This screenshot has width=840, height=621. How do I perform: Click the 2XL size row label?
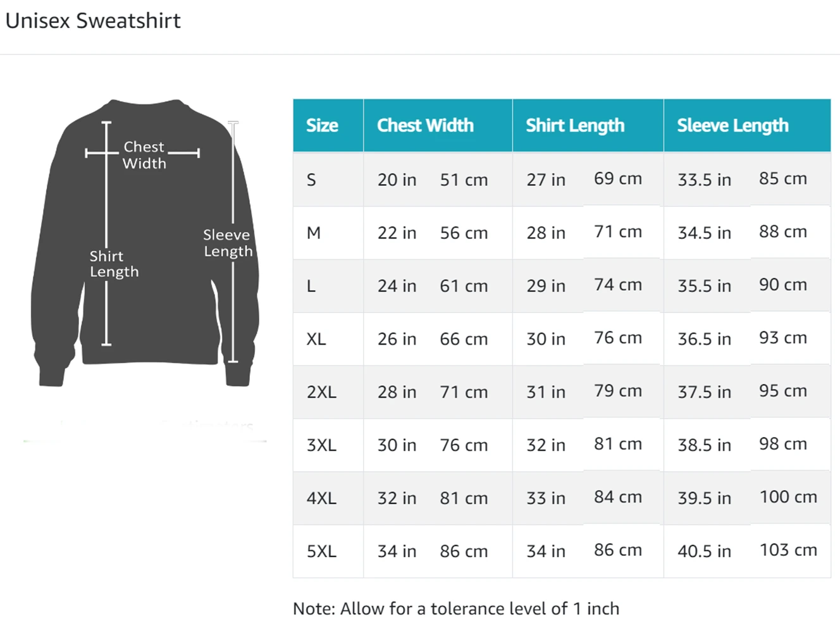[x=321, y=392]
